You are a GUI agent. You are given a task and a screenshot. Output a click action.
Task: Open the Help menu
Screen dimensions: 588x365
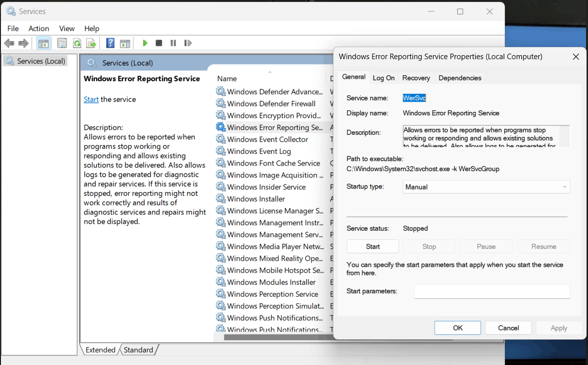(92, 29)
